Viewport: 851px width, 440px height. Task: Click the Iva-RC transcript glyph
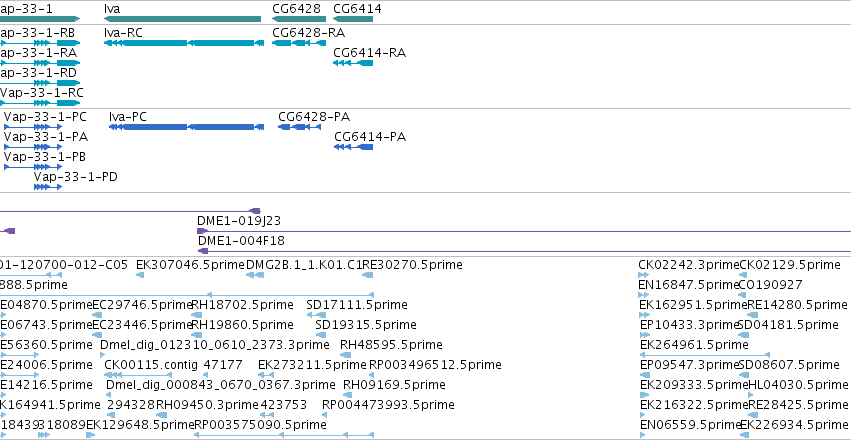[x=184, y=43]
